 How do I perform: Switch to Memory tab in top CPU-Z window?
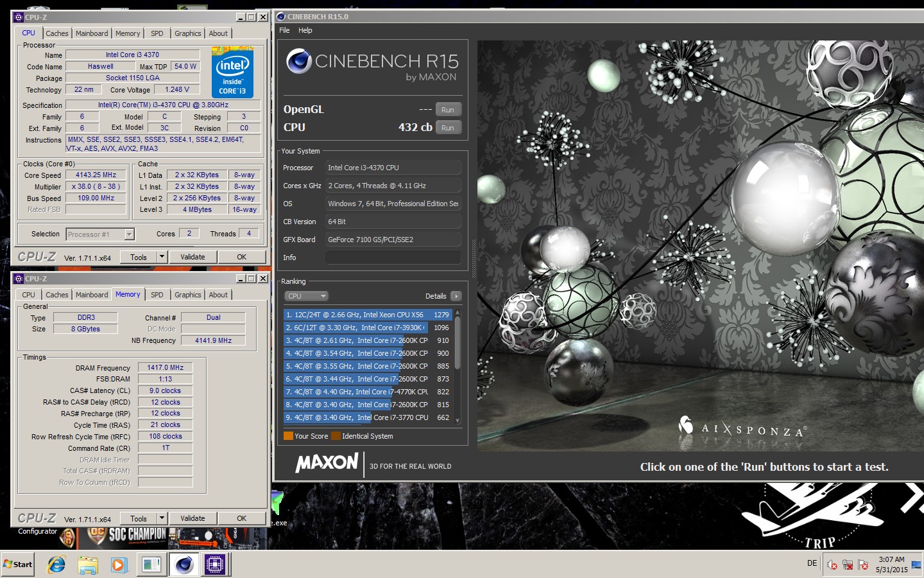tap(128, 33)
